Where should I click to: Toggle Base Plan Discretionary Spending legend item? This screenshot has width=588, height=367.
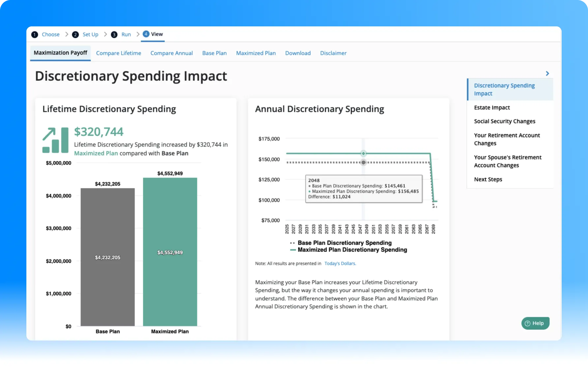pyautogui.click(x=341, y=243)
